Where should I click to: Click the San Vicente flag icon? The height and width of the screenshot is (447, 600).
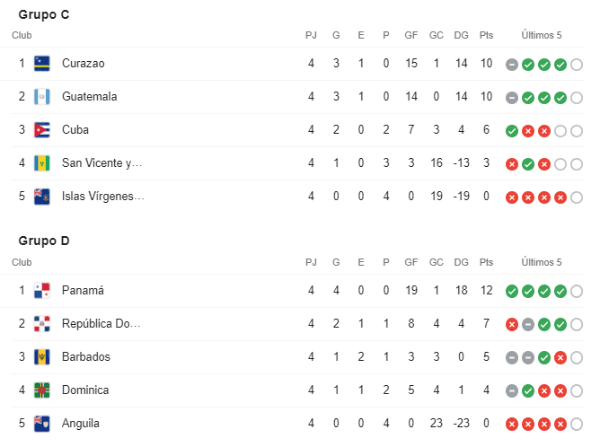(x=42, y=163)
